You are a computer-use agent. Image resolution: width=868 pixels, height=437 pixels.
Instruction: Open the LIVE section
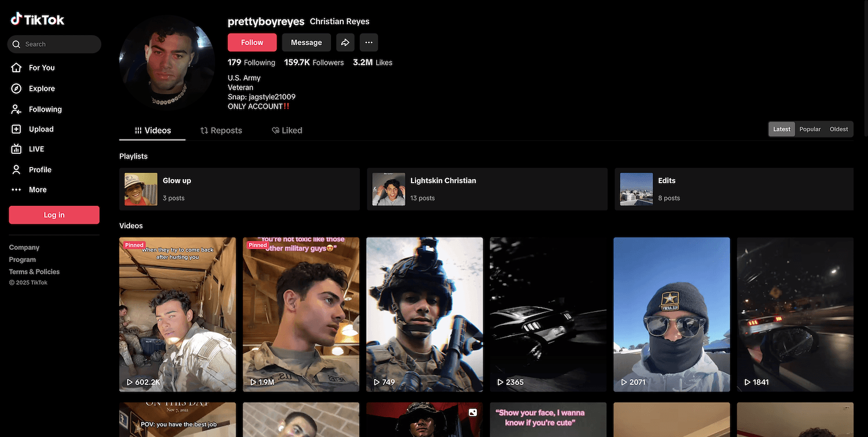point(36,149)
